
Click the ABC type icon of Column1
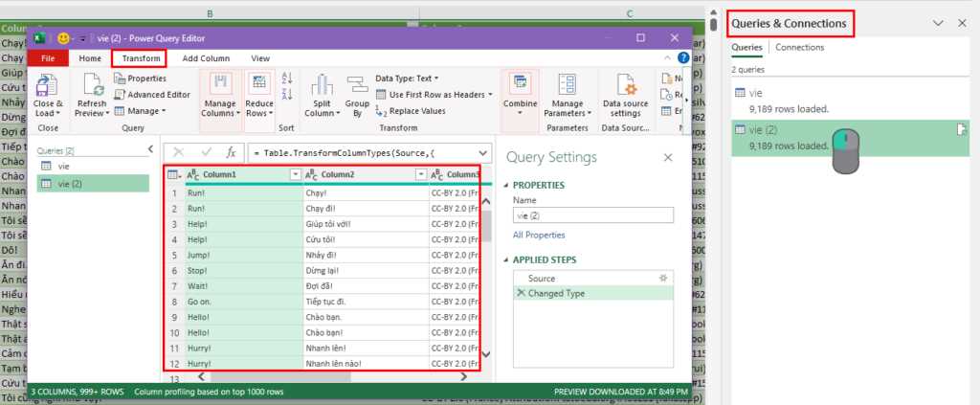pos(192,175)
